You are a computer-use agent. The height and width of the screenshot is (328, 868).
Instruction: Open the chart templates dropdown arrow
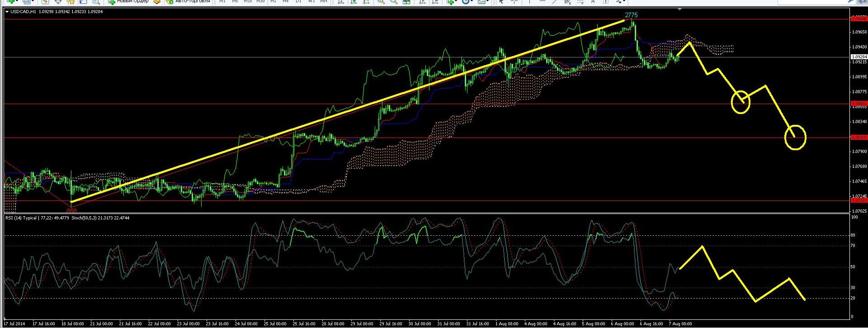488,2
